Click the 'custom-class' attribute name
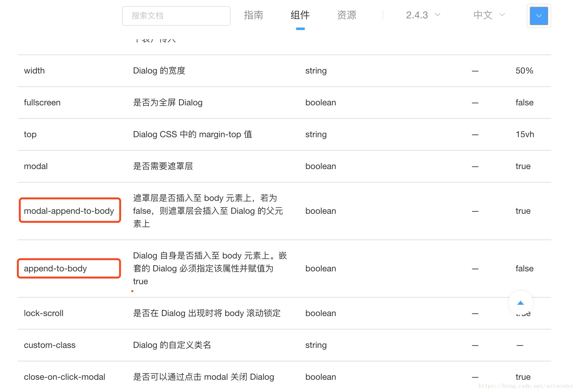Screen dimensions: 577x392 click(50, 345)
